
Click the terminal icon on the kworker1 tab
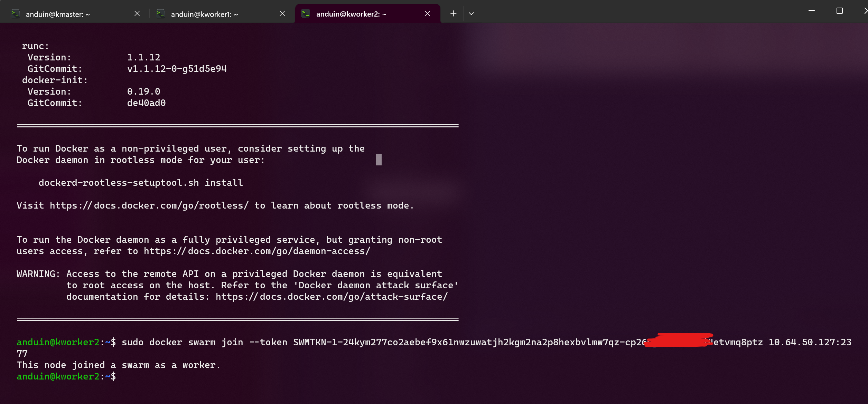160,14
